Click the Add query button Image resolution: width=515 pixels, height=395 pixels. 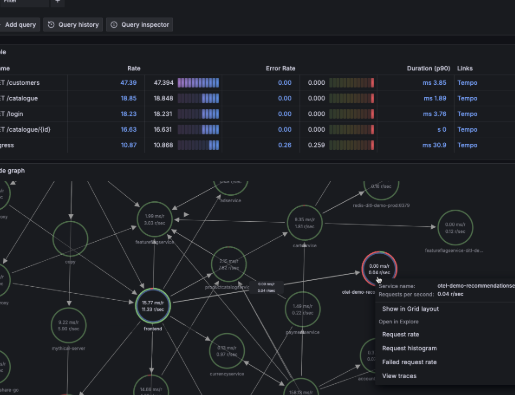19,25
